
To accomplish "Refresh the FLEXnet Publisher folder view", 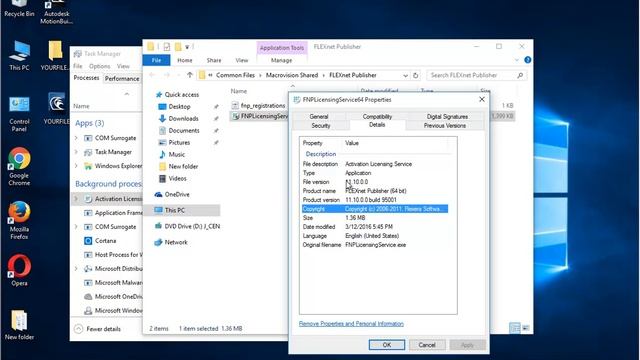I will [x=416, y=76].
